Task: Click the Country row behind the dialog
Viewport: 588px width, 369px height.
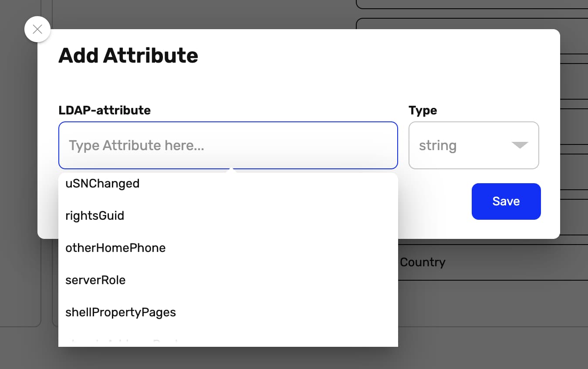Action: [422, 262]
